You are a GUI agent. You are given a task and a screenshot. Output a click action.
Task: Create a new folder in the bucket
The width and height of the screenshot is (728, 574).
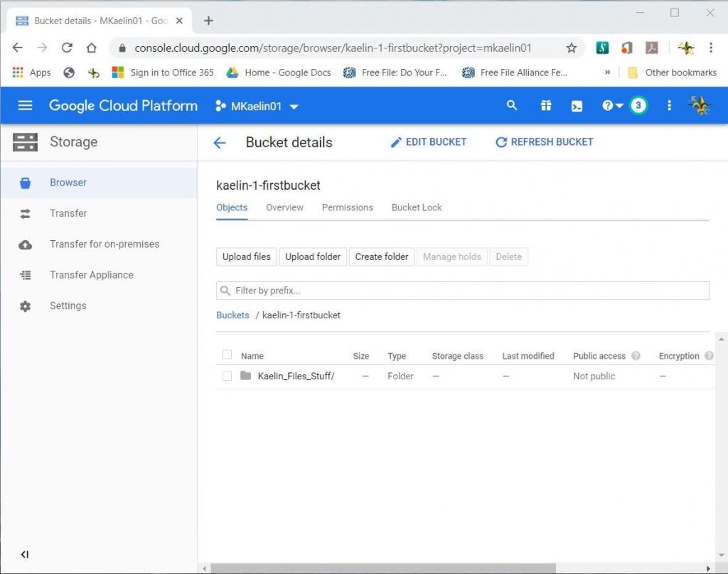382,256
